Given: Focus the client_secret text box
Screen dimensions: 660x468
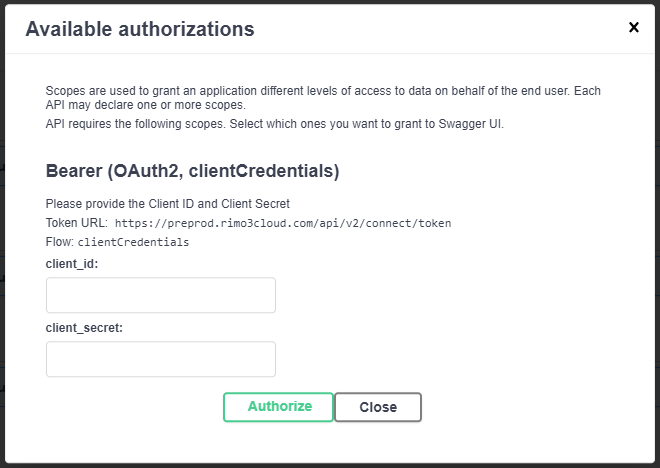Looking at the screenshot, I should click(x=160, y=359).
